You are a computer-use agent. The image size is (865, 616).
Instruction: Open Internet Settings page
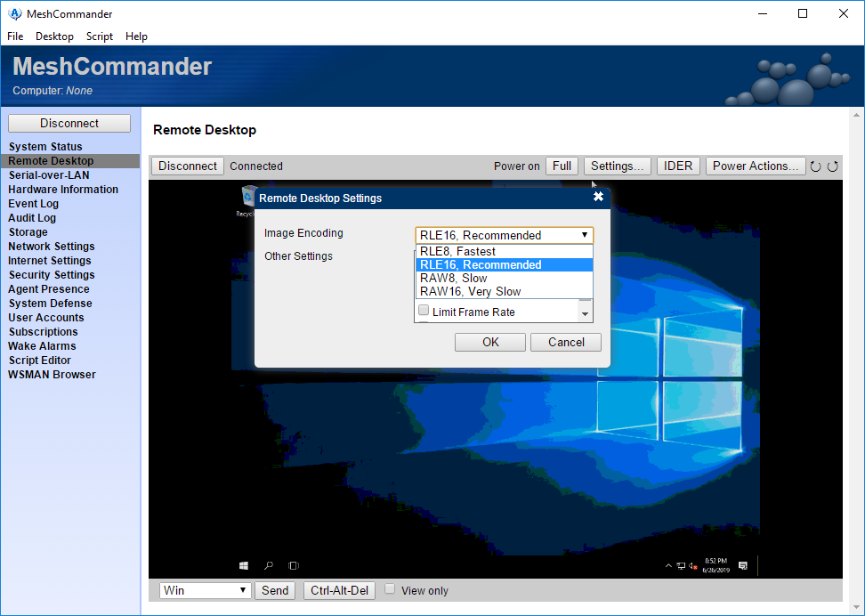(x=50, y=261)
